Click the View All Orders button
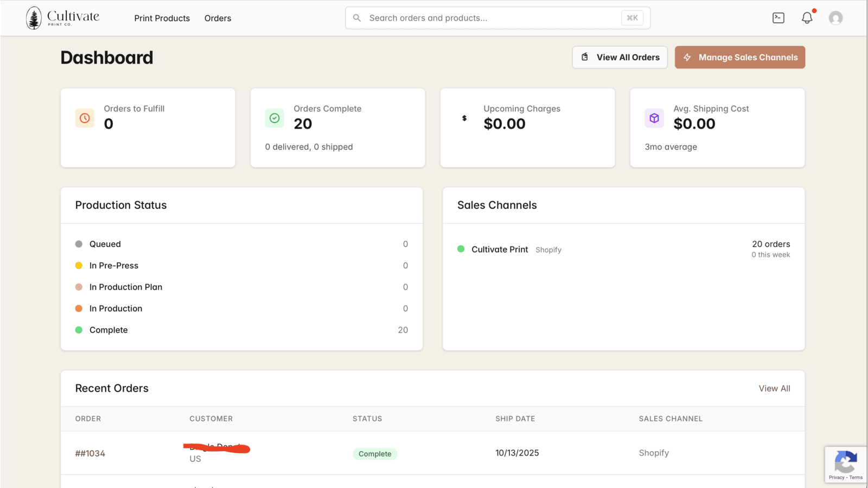The width and height of the screenshot is (868, 488). pyautogui.click(x=620, y=57)
